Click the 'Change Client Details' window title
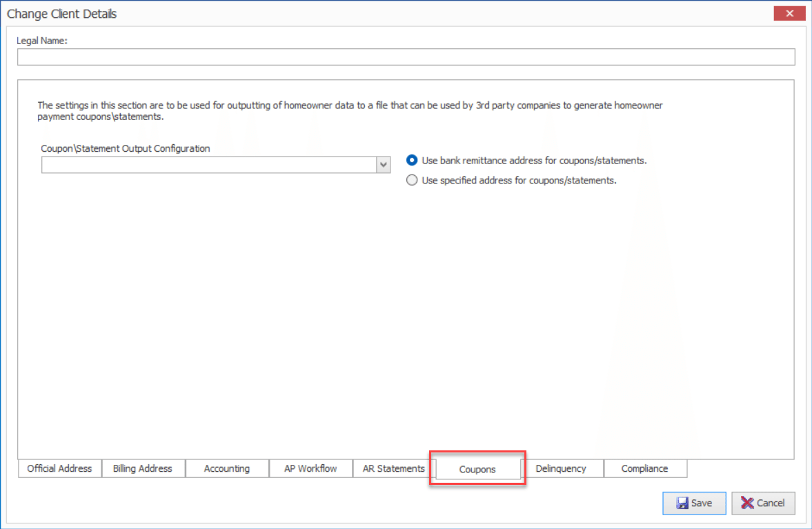 [61, 14]
